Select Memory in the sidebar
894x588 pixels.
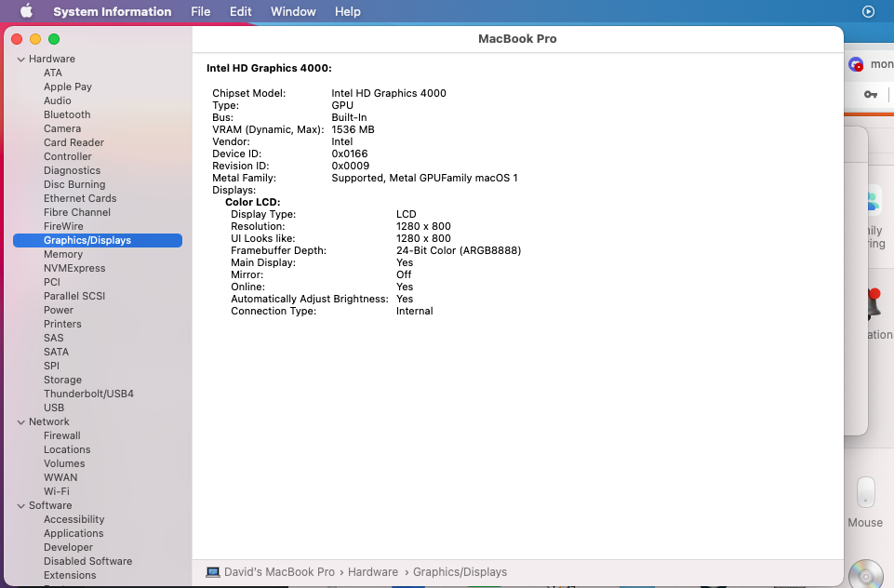[x=63, y=254]
